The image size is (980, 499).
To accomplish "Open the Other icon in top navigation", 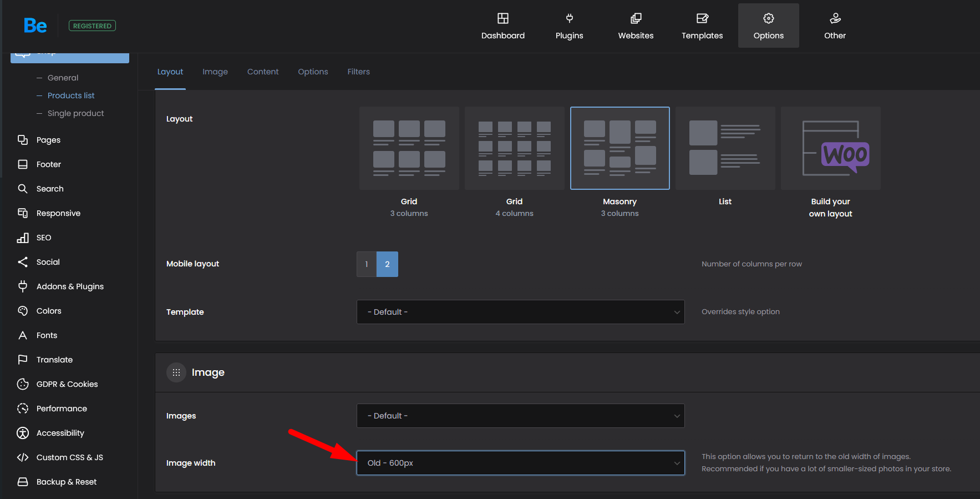I will (x=835, y=18).
